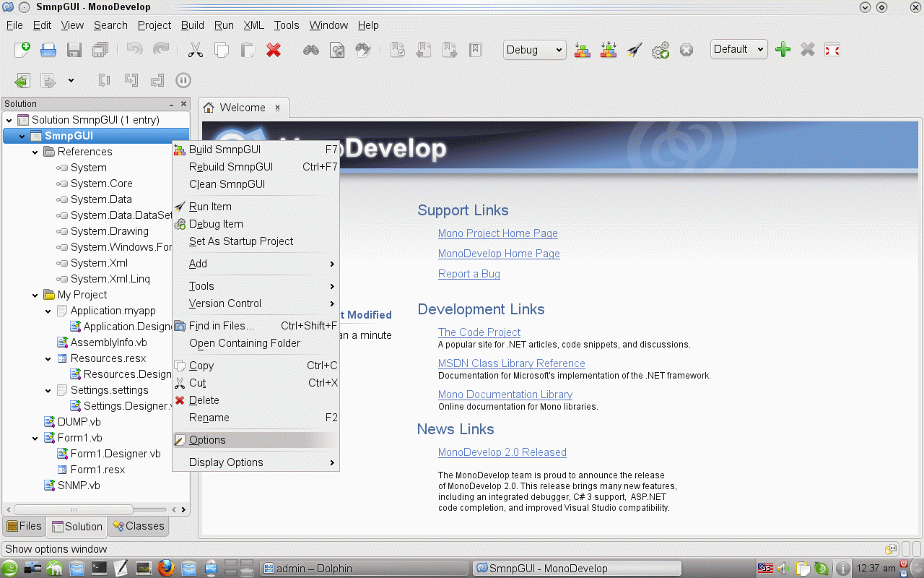Select Build SmnpGUI in the context menu
Viewport: 924px width, 578px height.
pos(256,150)
